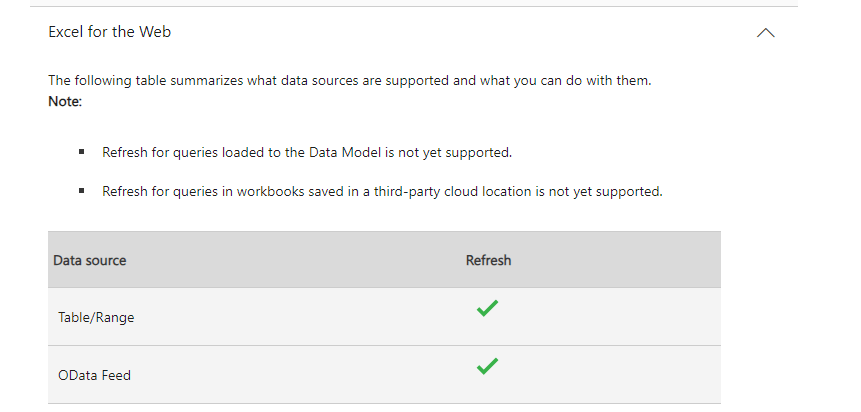The height and width of the screenshot is (412, 861).
Task: Click "data sources are supported" in intro sentence
Action: pyautogui.click(x=361, y=80)
